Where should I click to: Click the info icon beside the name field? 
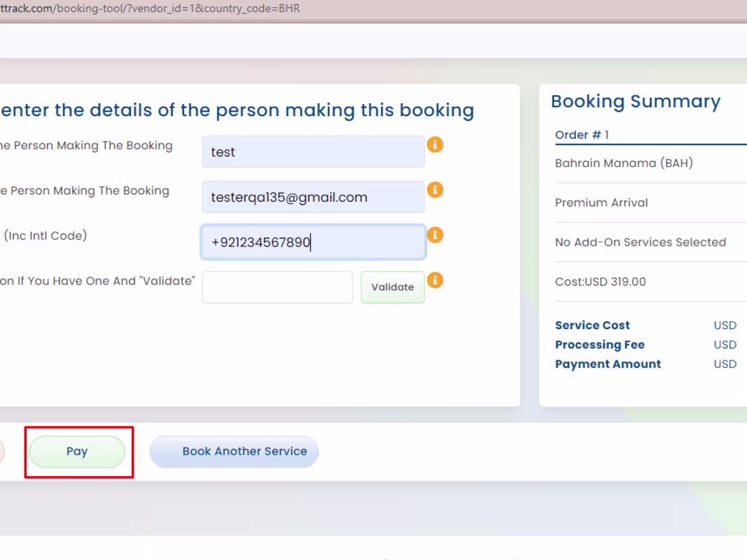(x=435, y=145)
